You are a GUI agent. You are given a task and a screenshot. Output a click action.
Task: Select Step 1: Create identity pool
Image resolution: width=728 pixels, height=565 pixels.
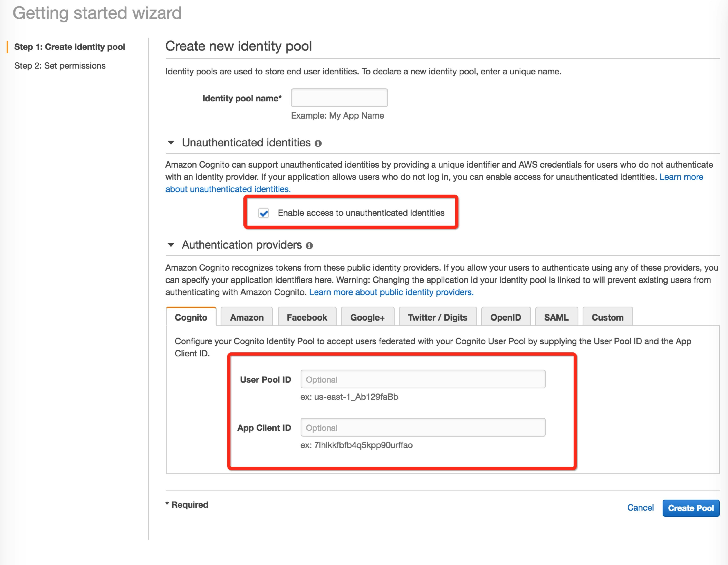[x=69, y=47]
